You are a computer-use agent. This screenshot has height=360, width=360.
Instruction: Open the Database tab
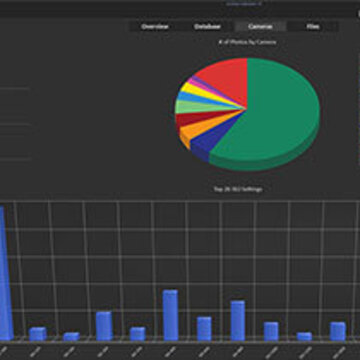[207, 27]
